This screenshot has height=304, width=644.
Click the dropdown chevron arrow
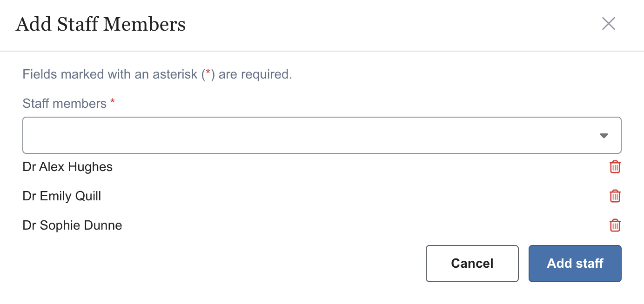(x=604, y=135)
